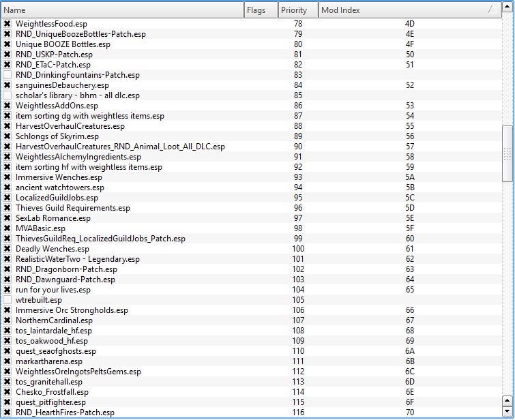Click the Flags column header
515x420 pixels.
(261, 10)
